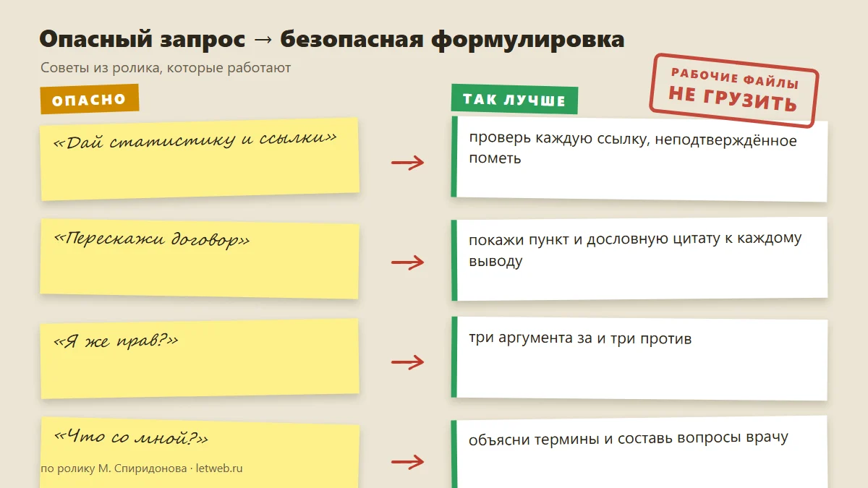Click sticky note «Дай статистику и ссылки»
The image size is (868, 488).
[200, 159]
